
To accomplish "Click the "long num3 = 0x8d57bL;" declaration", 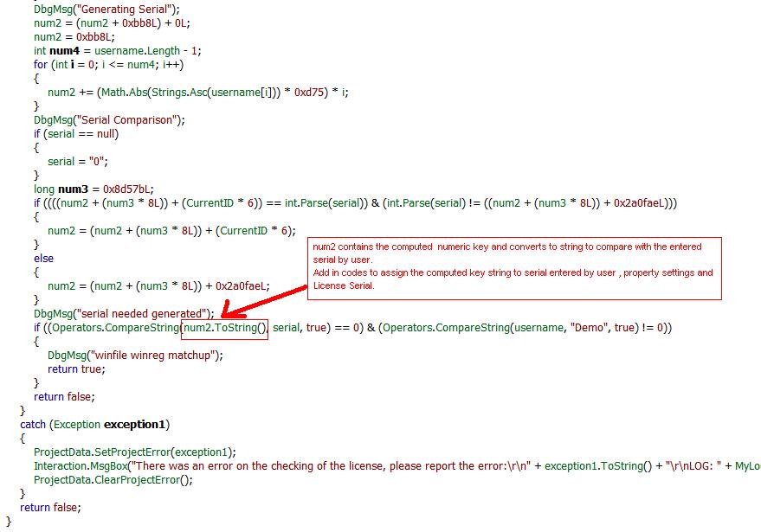I will [94, 189].
